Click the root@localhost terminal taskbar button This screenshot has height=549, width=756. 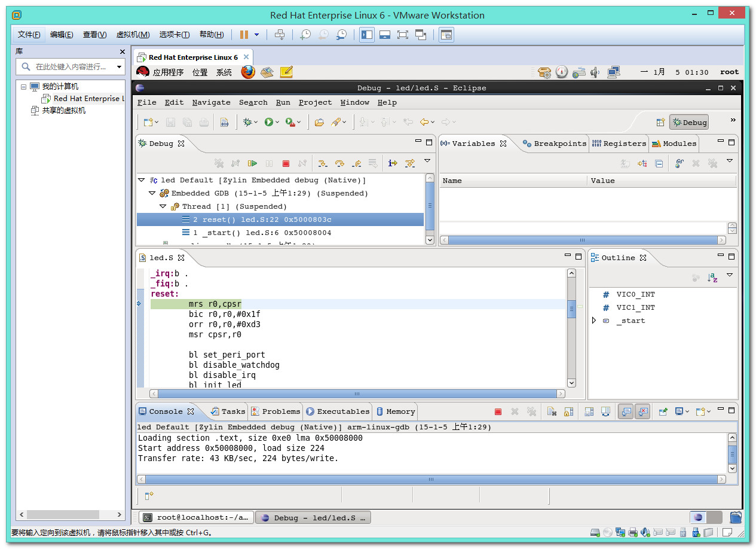pyautogui.click(x=196, y=518)
